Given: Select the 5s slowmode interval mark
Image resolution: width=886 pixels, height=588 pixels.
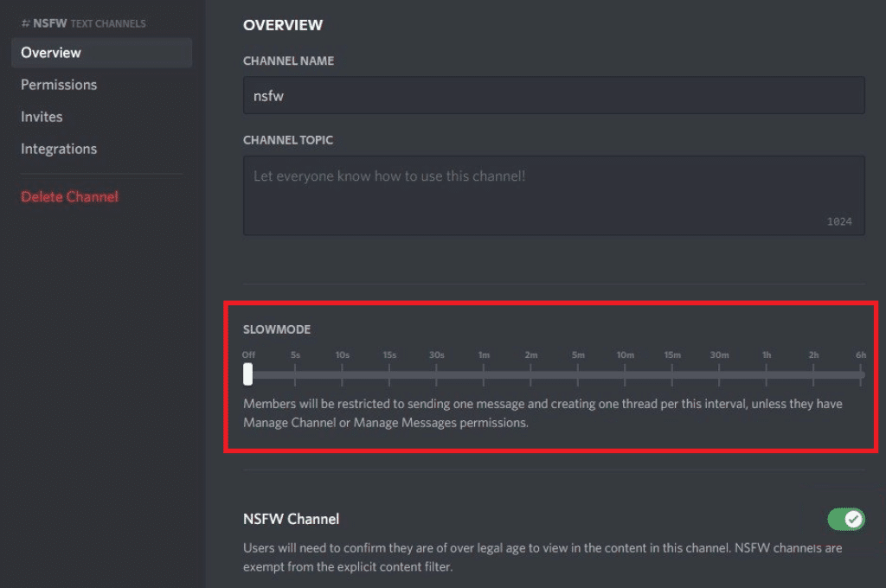Looking at the screenshot, I should [295, 374].
